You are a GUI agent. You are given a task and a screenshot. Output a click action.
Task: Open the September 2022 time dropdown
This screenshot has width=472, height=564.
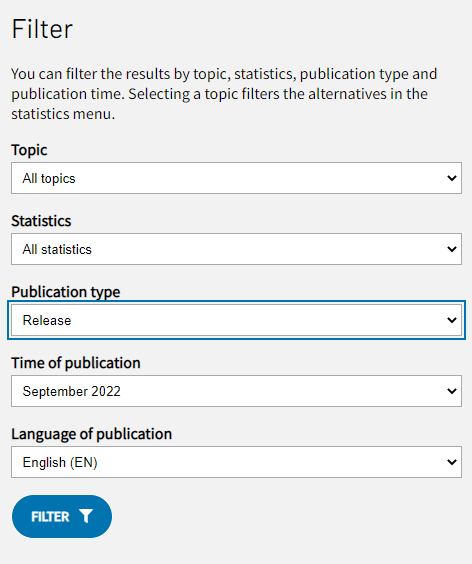[236, 391]
